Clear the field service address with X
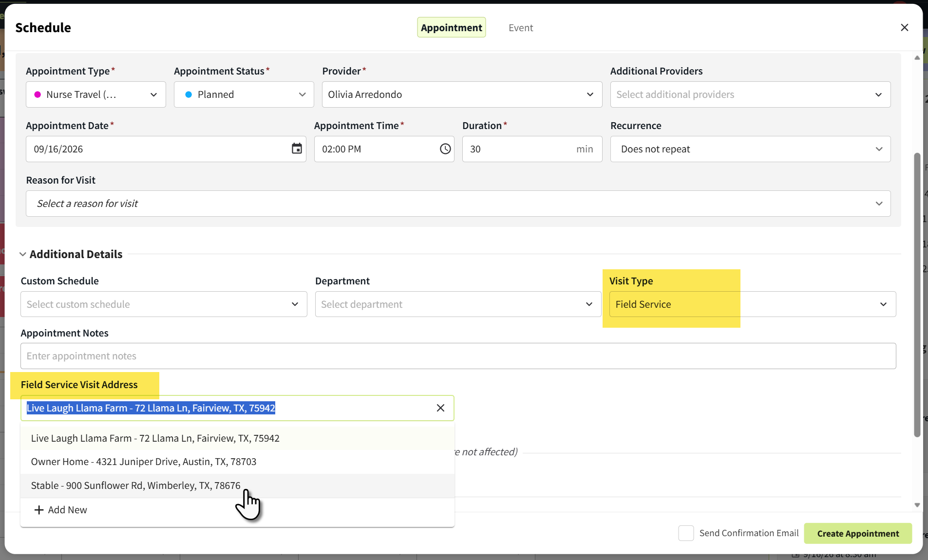 pos(440,408)
